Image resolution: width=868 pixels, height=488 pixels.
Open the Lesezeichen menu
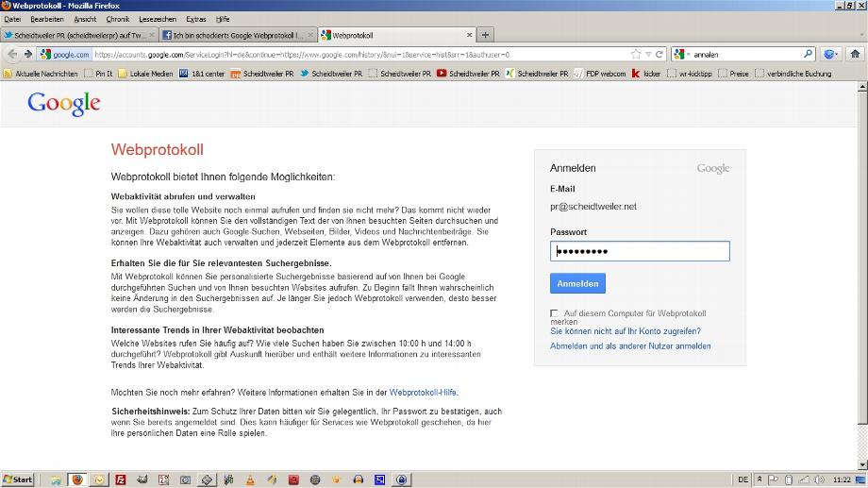[x=156, y=19]
